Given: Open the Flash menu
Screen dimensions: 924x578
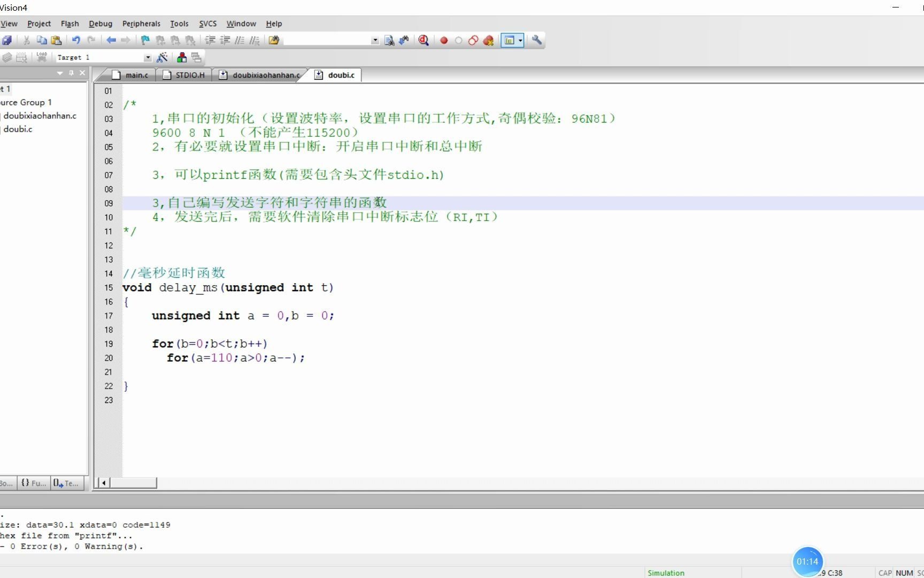Looking at the screenshot, I should [70, 24].
